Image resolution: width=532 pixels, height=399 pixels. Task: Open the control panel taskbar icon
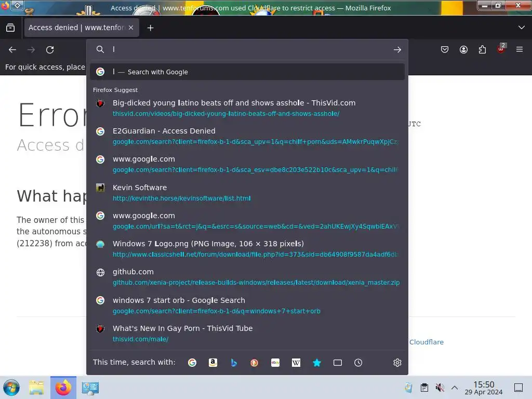click(90, 388)
